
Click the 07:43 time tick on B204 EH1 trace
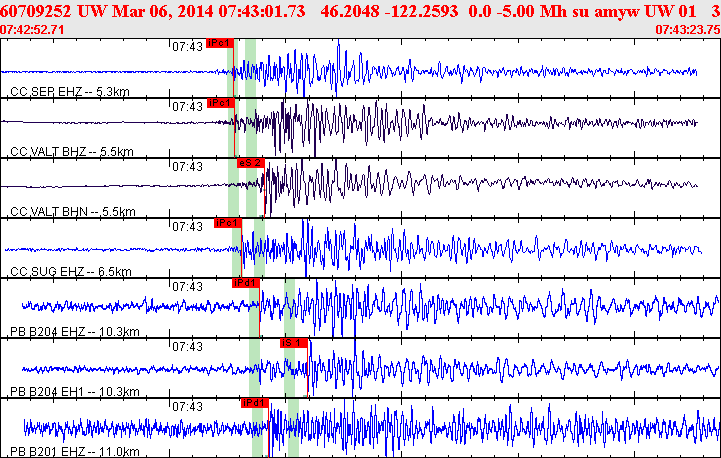[x=187, y=346]
